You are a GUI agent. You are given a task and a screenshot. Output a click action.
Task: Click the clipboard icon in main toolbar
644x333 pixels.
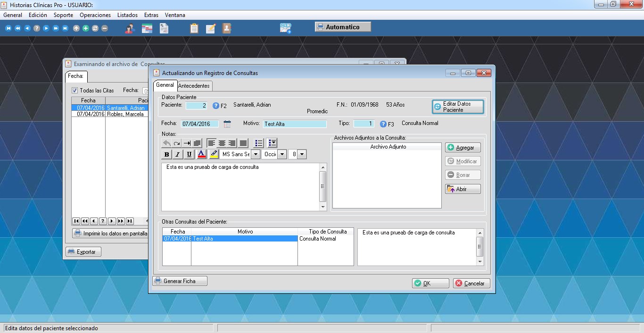[194, 28]
